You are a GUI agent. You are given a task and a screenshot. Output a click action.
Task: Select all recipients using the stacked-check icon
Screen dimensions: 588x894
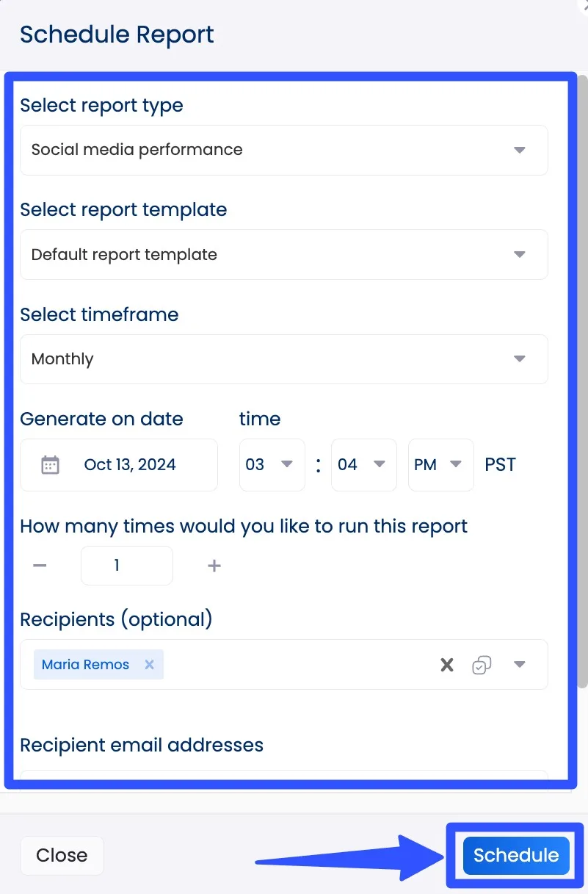click(x=482, y=665)
